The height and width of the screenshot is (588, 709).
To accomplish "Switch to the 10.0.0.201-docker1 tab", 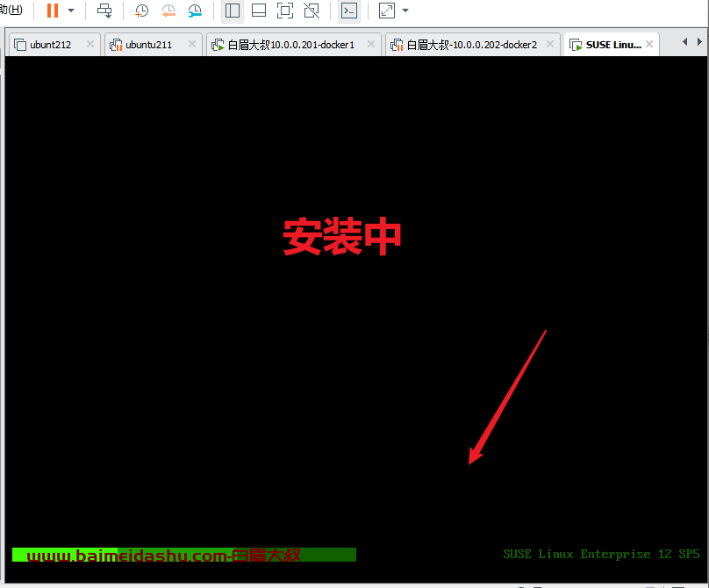I will coord(290,45).
